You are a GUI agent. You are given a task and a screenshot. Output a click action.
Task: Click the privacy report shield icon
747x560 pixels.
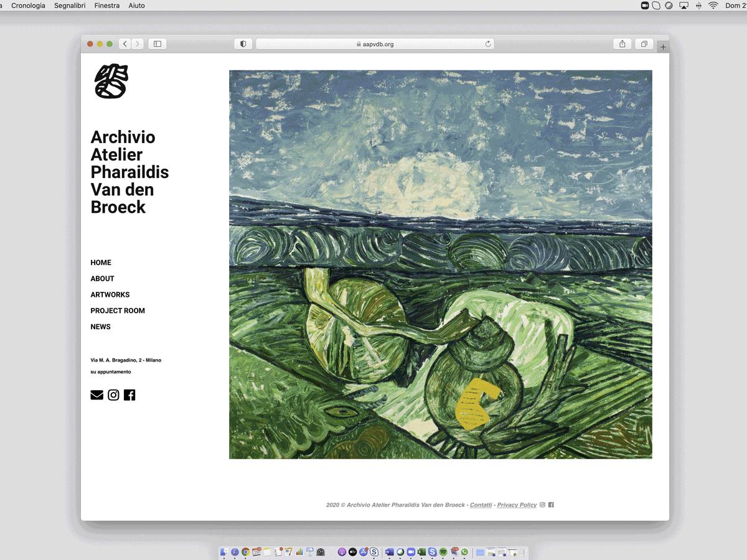pyautogui.click(x=243, y=44)
